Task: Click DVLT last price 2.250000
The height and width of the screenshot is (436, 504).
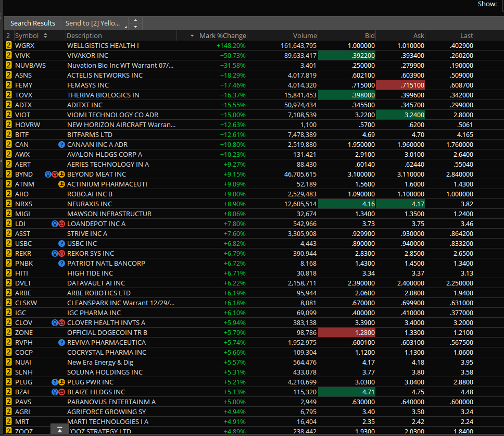Action: [460, 283]
